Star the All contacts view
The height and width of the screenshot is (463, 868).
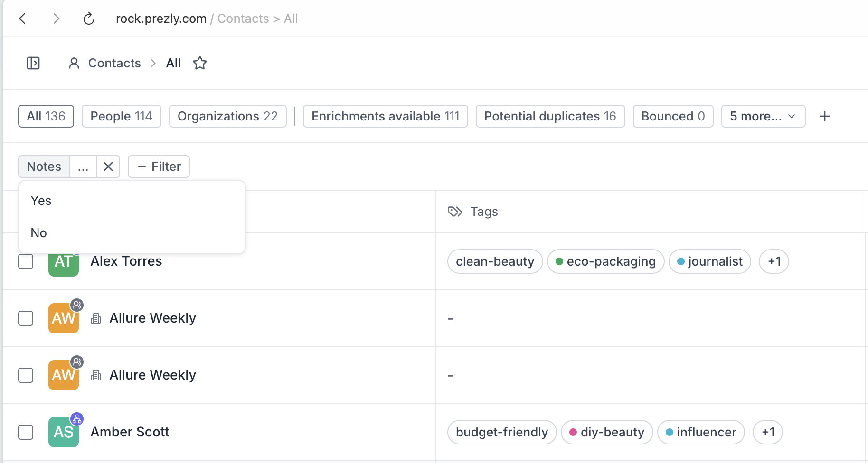[x=200, y=63]
